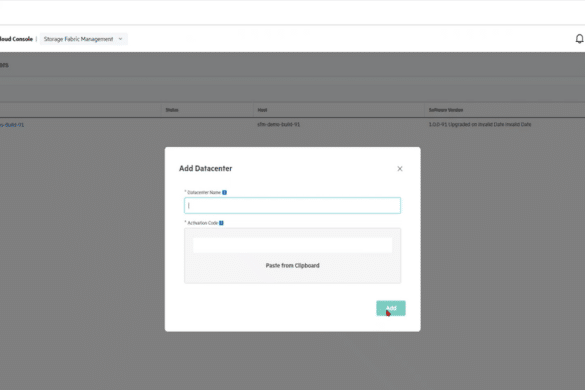Open the build-91 link in the table

[12, 125]
